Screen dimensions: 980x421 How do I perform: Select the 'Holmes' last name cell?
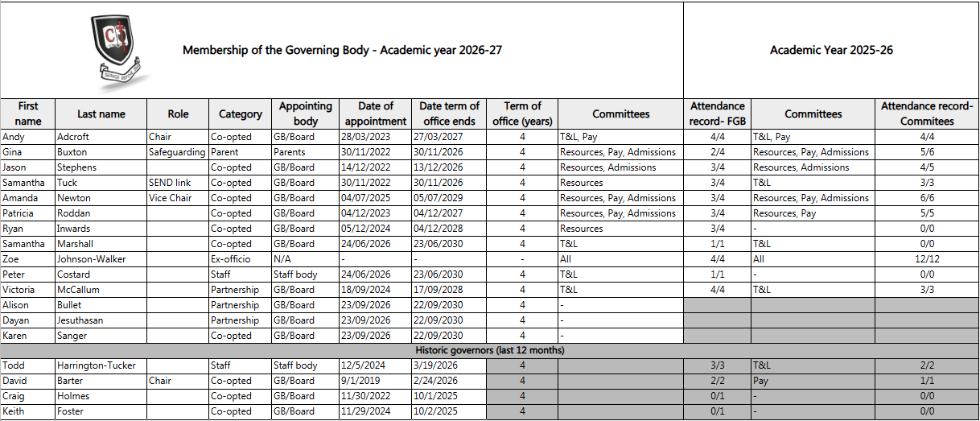(101, 396)
